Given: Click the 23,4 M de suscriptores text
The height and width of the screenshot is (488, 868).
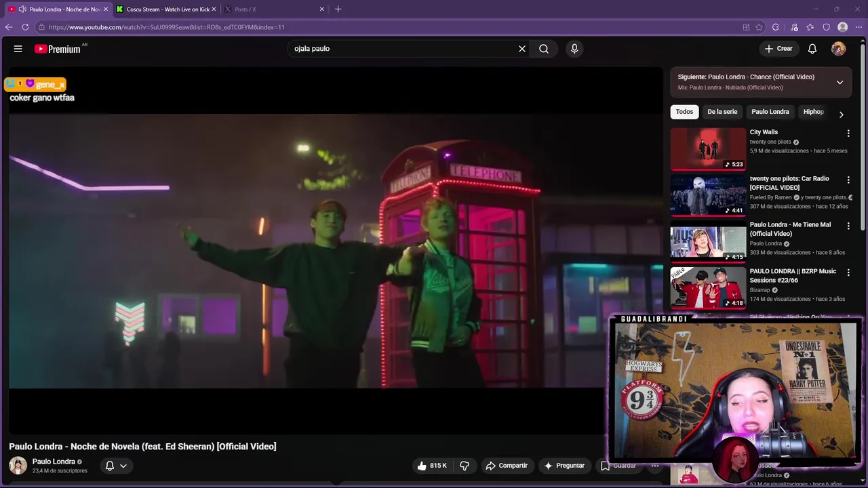Looking at the screenshot, I should [60, 471].
